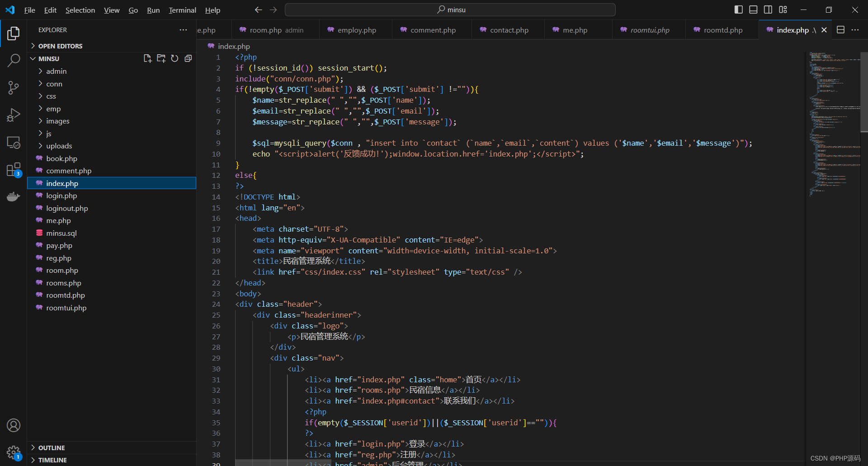Click the editor vertical scrollbar
The height and width of the screenshot is (466, 868).
coord(864,91)
